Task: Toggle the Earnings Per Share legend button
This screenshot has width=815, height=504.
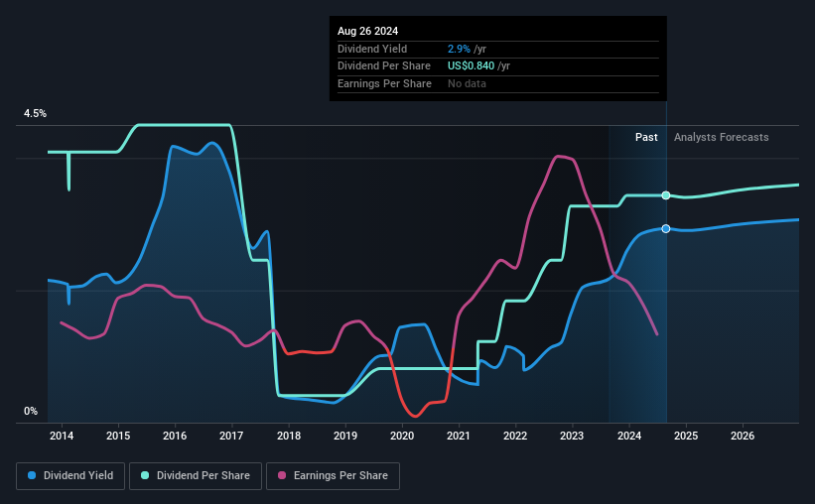Action: 334,476
